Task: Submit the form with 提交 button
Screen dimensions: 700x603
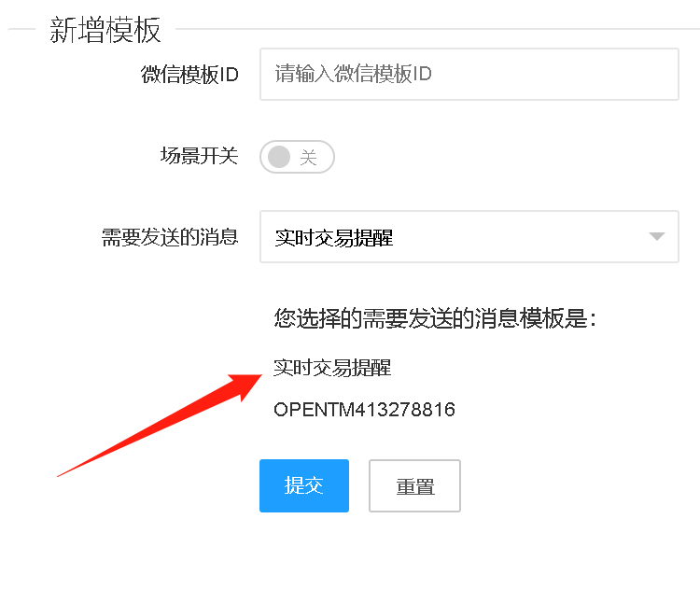Action: pyautogui.click(x=304, y=485)
